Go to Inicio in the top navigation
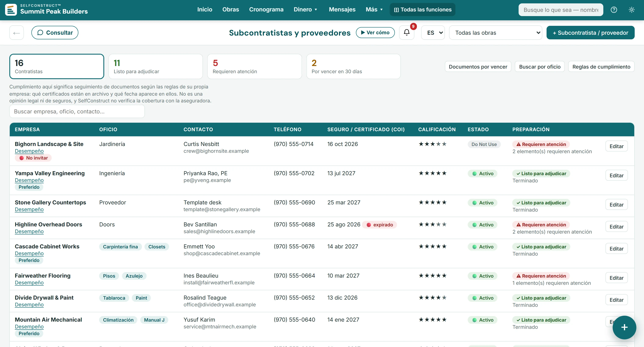The height and width of the screenshot is (347, 644). (x=204, y=10)
